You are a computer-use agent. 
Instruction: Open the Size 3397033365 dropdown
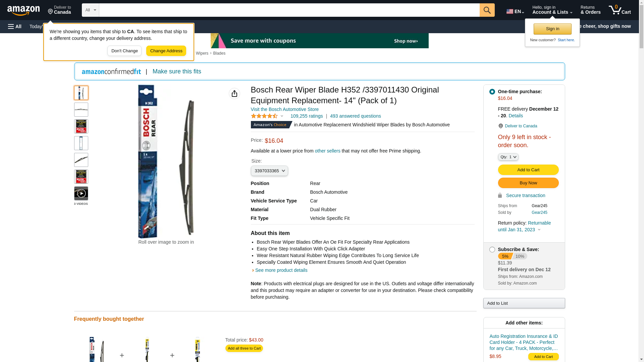click(269, 171)
